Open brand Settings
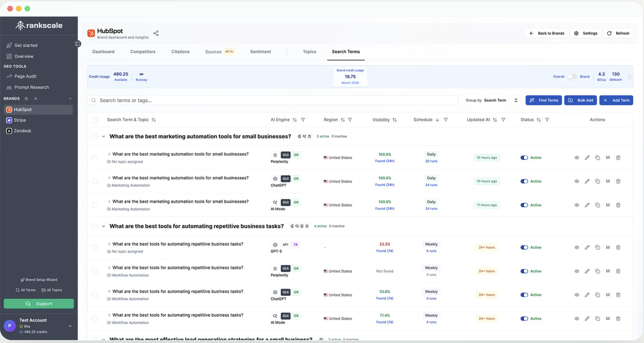The height and width of the screenshot is (343, 644). [585, 33]
